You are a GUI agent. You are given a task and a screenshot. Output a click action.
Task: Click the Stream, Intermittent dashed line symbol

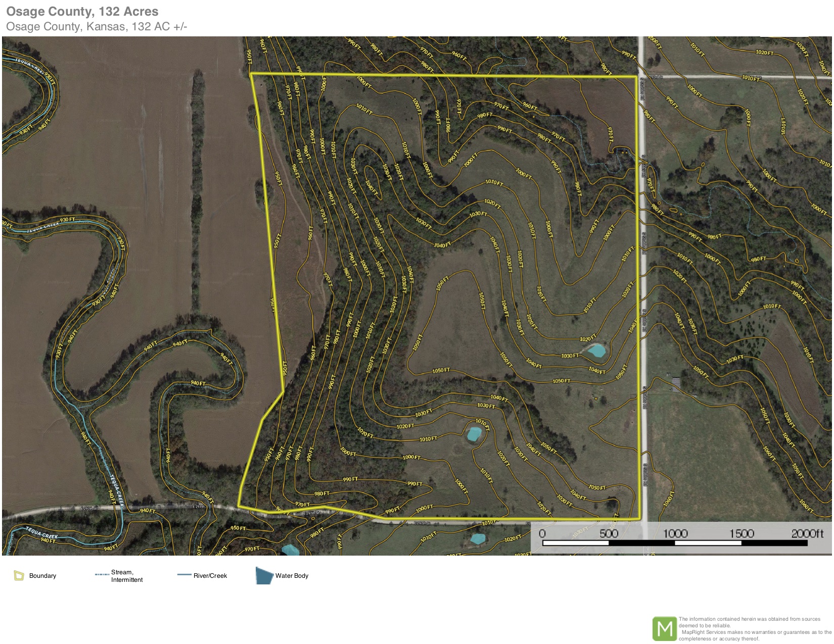[102, 574]
